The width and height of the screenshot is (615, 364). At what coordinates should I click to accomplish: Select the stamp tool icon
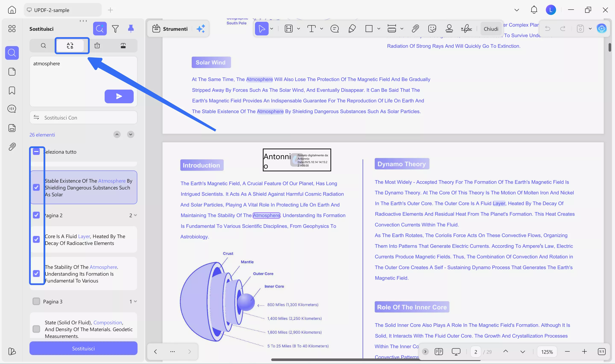(449, 29)
